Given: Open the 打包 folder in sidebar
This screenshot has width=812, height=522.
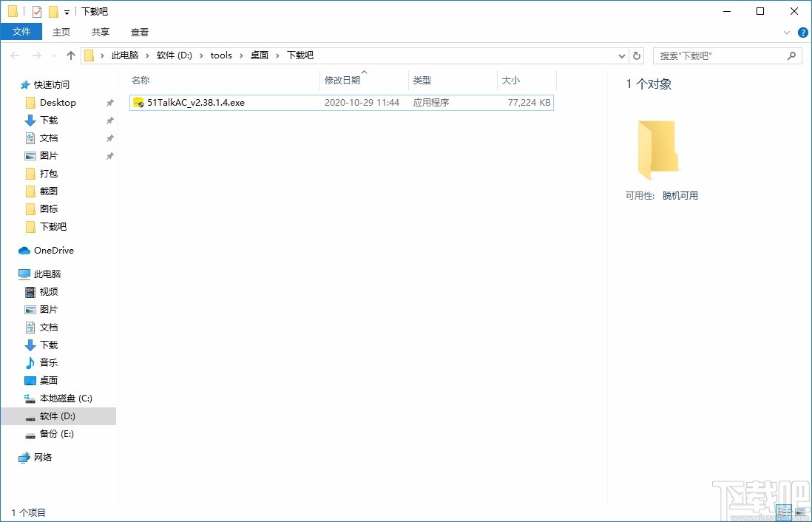Looking at the screenshot, I should [49, 174].
